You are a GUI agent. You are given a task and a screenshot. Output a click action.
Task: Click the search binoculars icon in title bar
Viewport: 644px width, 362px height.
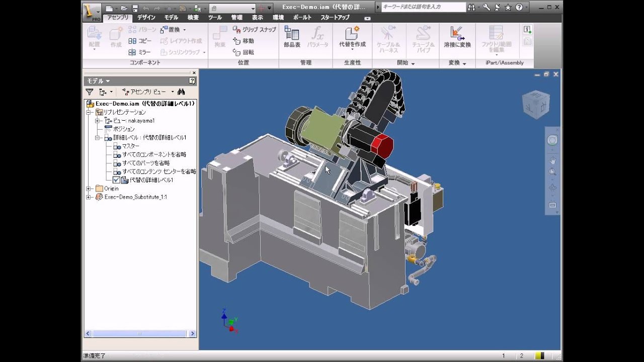471,8
